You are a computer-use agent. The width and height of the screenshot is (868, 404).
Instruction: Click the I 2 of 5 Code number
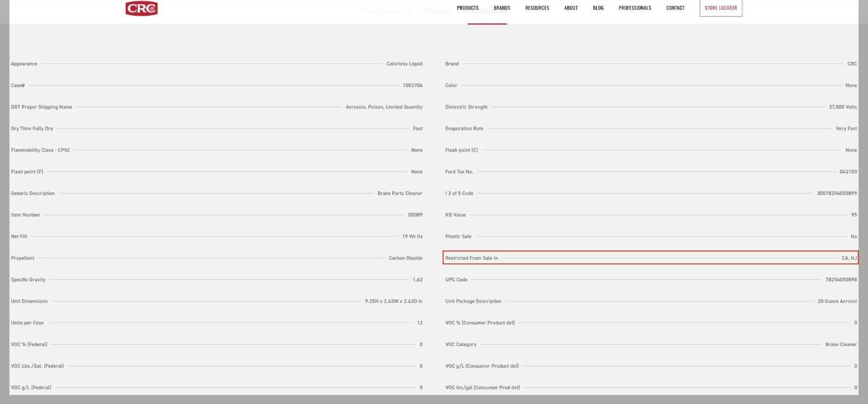837,193
